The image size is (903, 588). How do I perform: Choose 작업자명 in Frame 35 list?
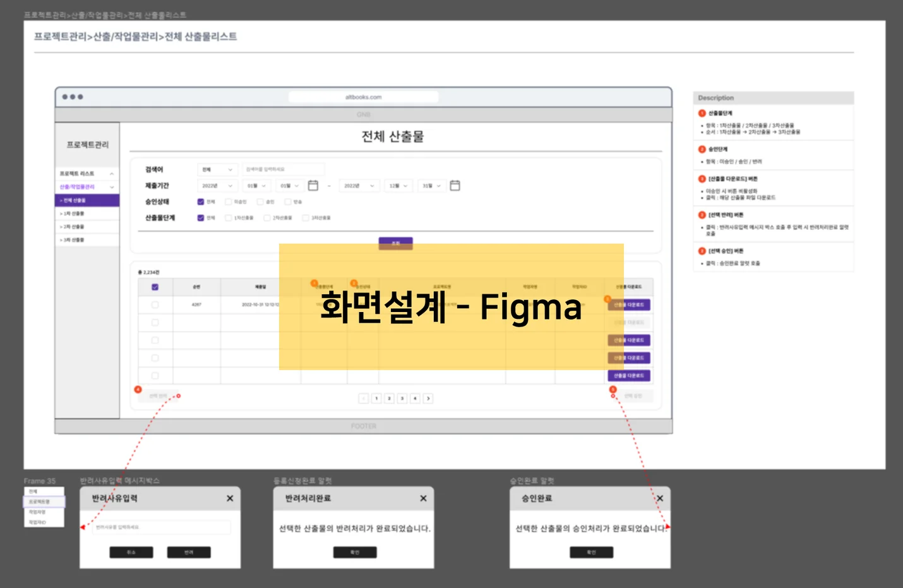coord(44,512)
